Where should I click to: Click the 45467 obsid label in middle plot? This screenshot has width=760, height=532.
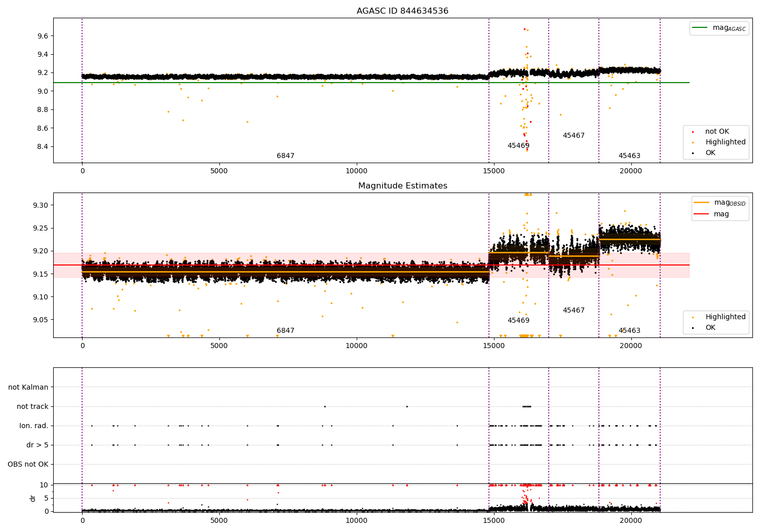click(x=574, y=311)
